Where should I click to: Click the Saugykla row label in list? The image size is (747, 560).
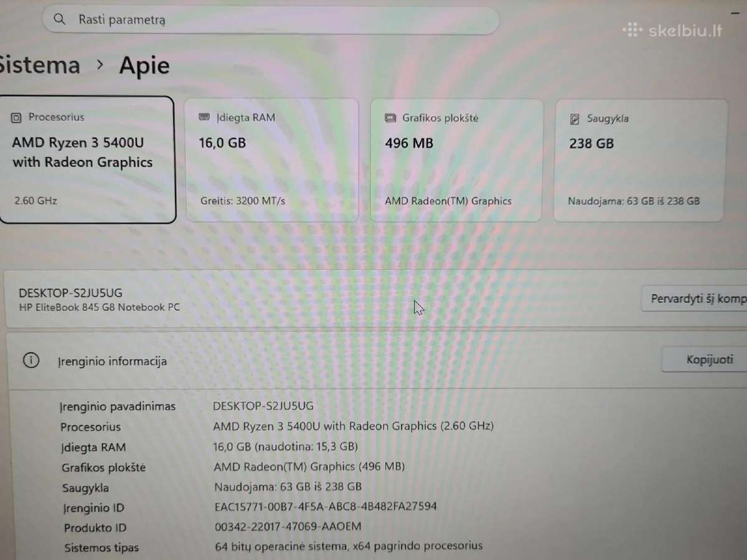(86, 488)
